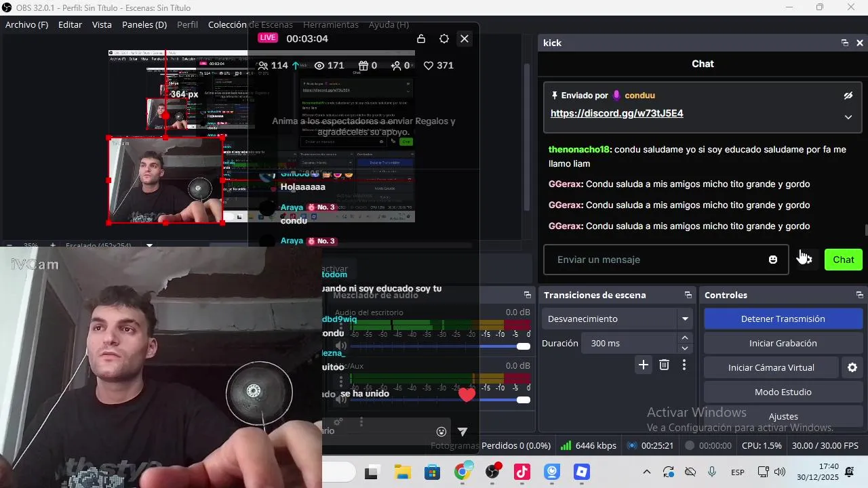Open the Perfil menu
This screenshot has height=488, width=868.
click(187, 24)
